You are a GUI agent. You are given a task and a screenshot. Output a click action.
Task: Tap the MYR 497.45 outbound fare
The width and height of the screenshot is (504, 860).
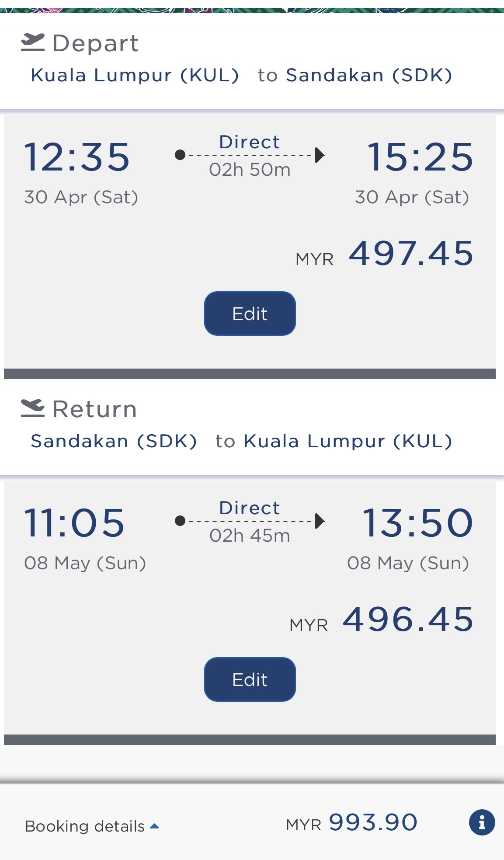411,254
